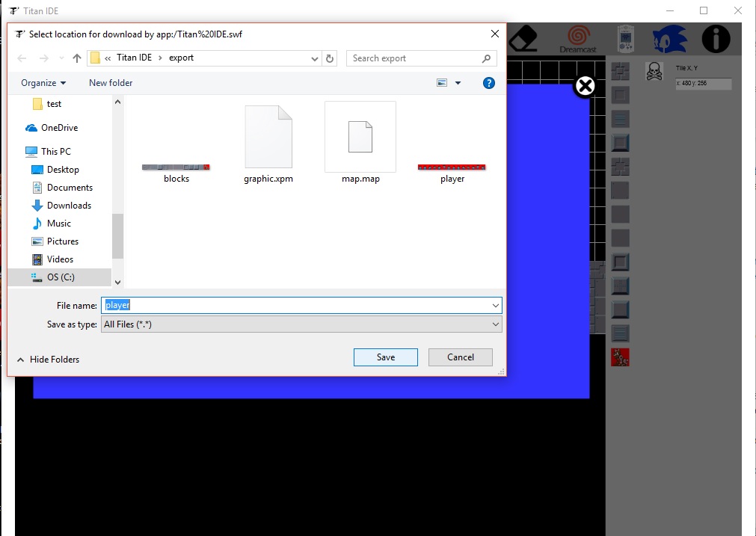Open the info icon
Image resolution: width=756 pixels, height=536 pixels.
(x=716, y=39)
